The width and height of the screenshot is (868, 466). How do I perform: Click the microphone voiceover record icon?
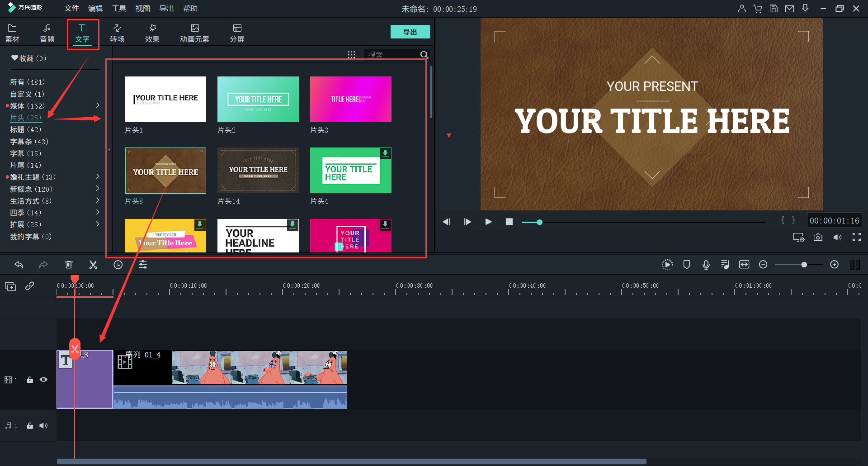pos(706,265)
